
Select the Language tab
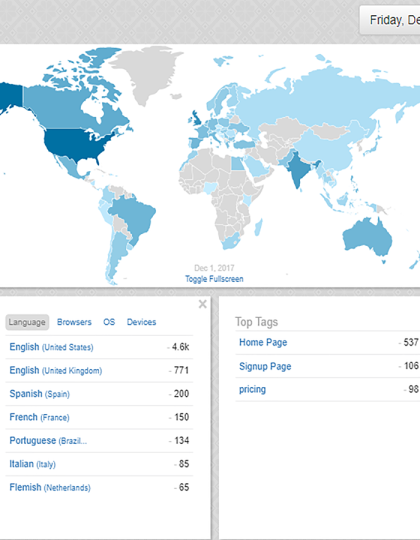coord(27,322)
